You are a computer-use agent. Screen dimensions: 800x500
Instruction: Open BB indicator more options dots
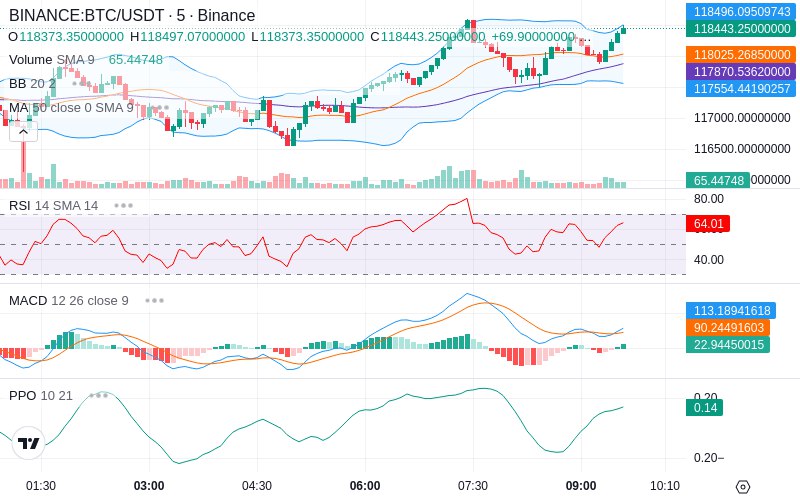[x=81, y=83]
